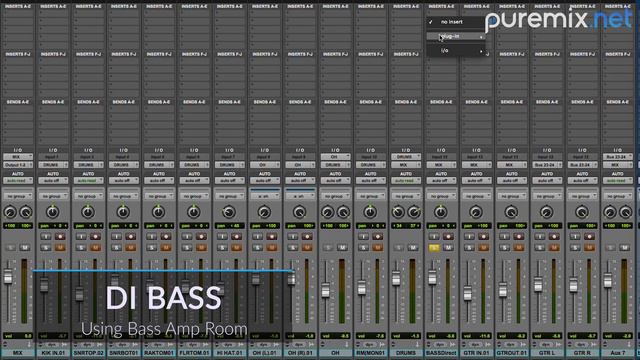Viewport: 640px width, 360px height.
Task: Record-enable the FLRTOM.01 track
Action: 201,236
